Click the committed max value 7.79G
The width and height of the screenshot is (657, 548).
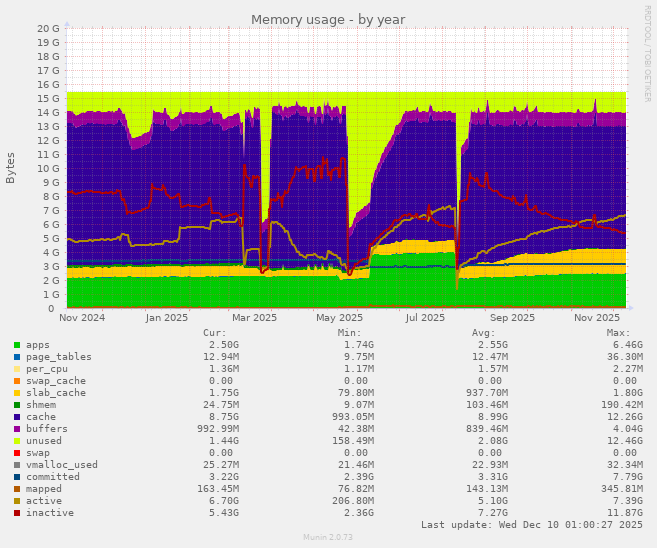(628, 477)
